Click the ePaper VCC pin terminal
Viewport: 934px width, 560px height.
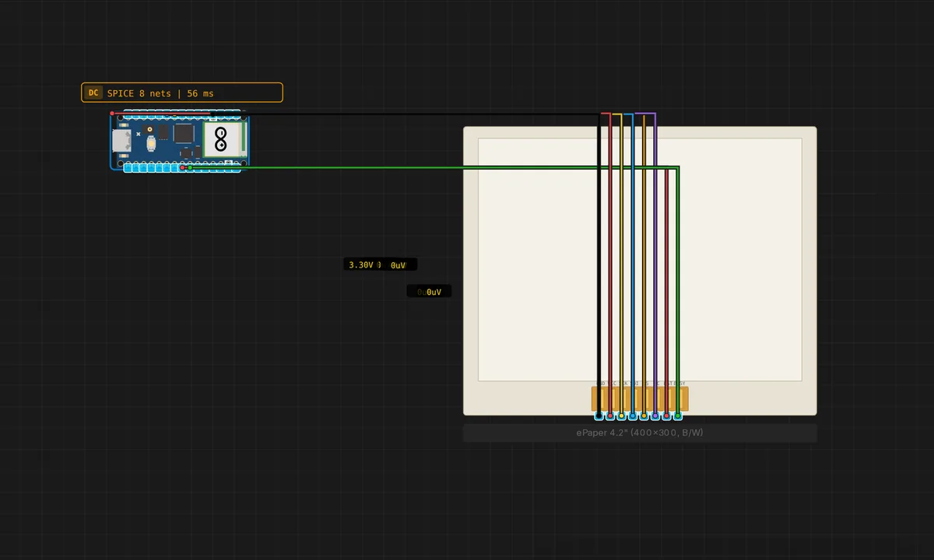point(610,416)
